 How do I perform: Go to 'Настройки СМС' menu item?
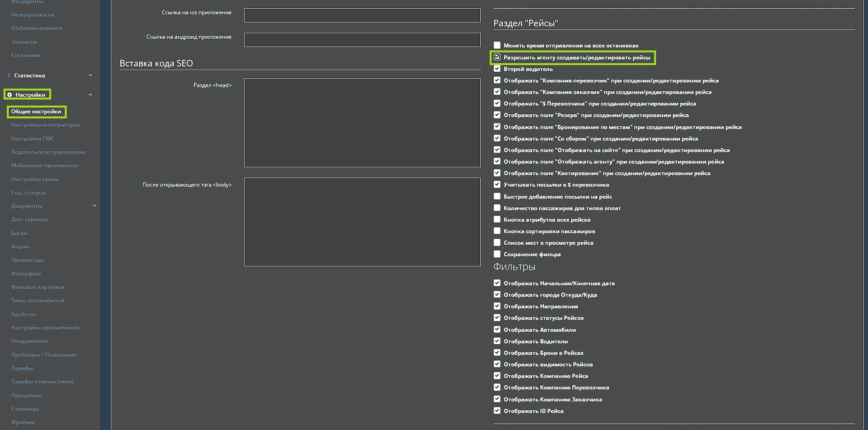point(33,139)
